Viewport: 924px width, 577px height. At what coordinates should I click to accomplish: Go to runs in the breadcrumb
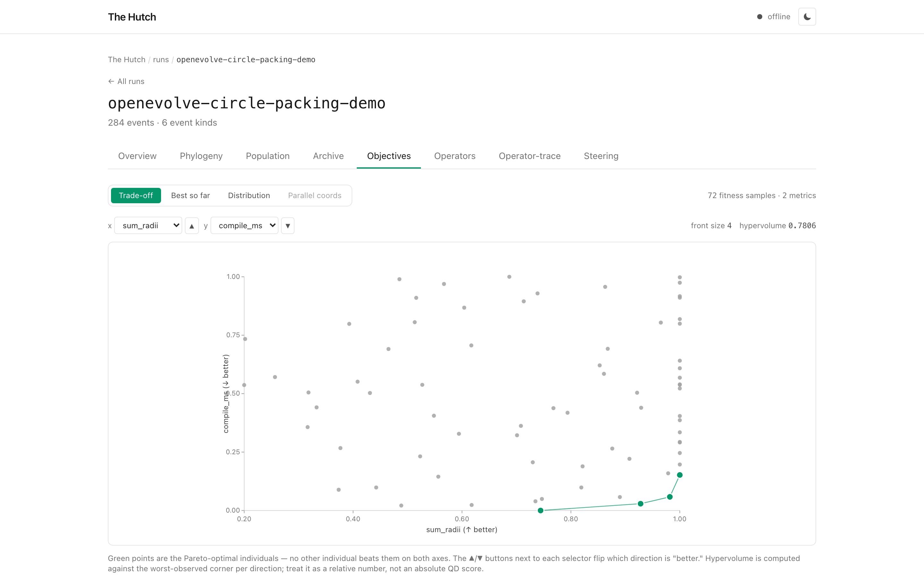[161, 60]
